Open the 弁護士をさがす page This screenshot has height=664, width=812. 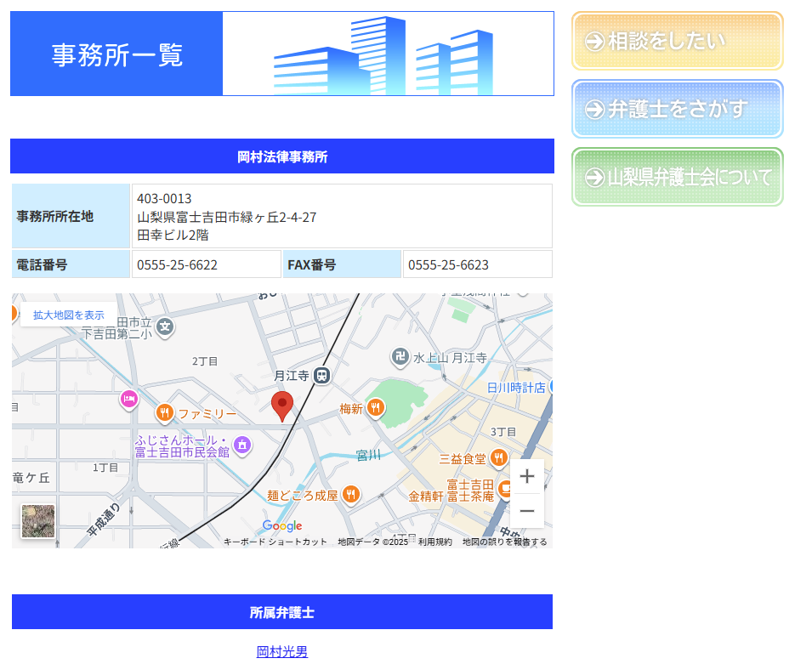coord(677,109)
